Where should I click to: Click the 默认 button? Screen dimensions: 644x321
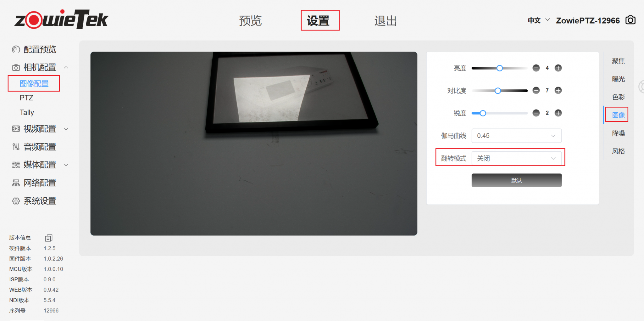click(516, 180)
